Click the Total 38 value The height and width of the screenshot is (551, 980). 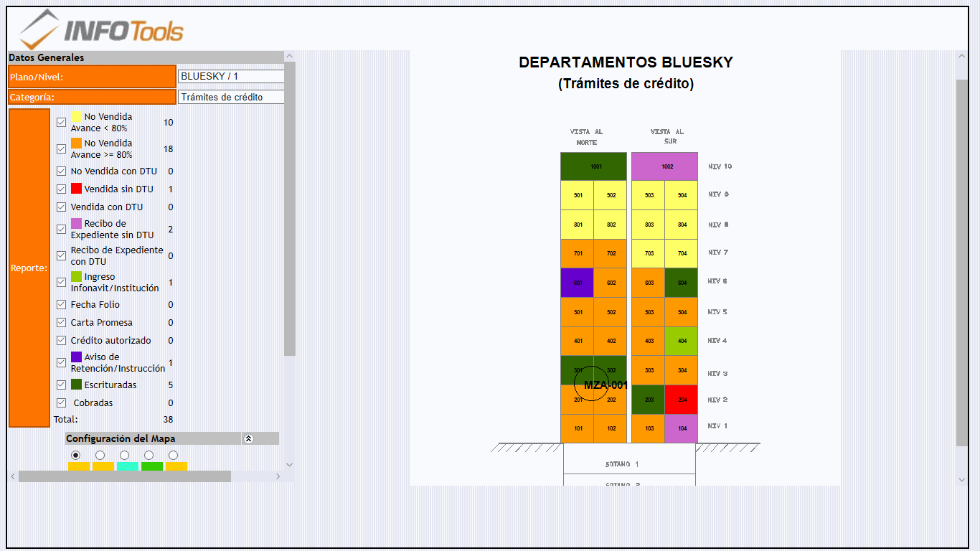pyautogui.click(x=168, y=420)
